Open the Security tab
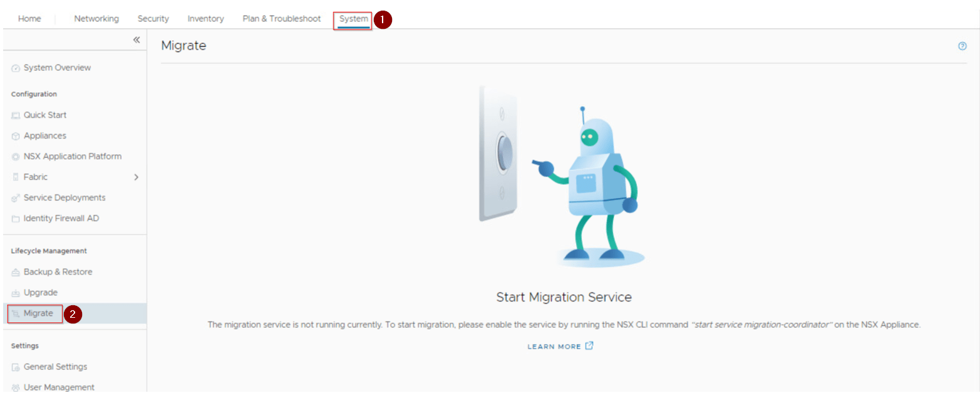980x393 pixels. click(153, 19)
